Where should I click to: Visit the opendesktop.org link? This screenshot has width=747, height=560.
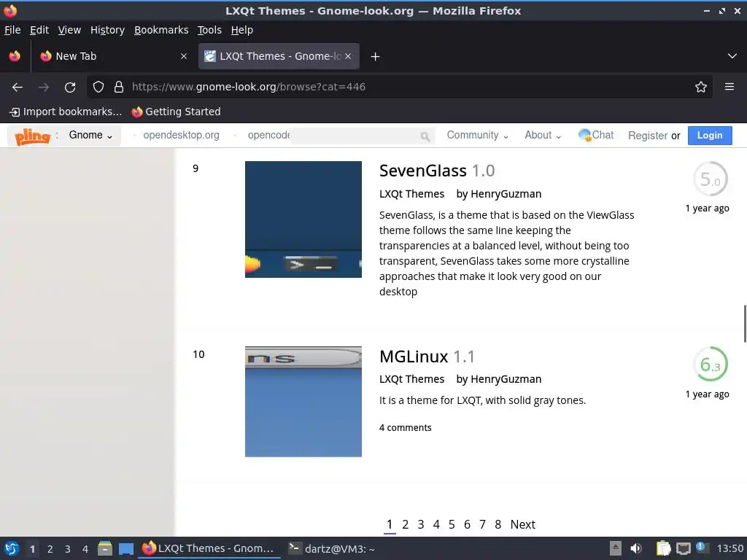[181, 135]
